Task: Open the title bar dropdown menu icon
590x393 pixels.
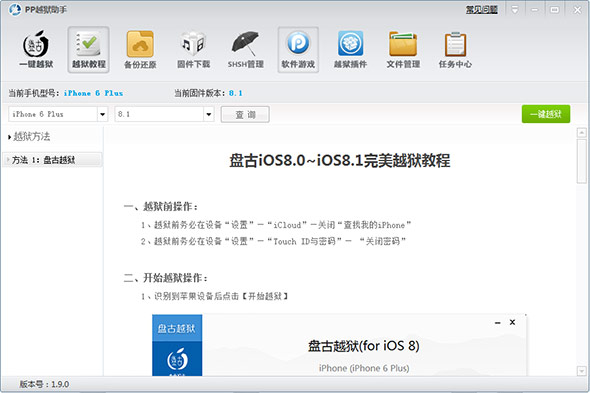Action: pos(514,10)
